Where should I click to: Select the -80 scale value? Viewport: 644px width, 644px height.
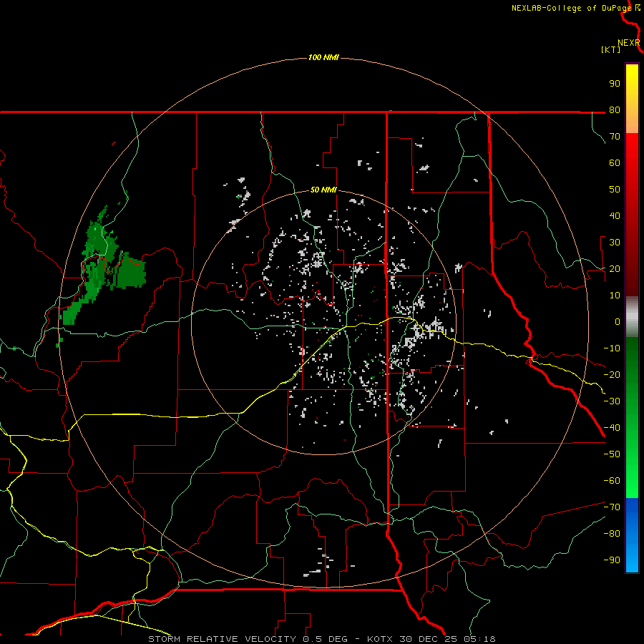[612, 534]
